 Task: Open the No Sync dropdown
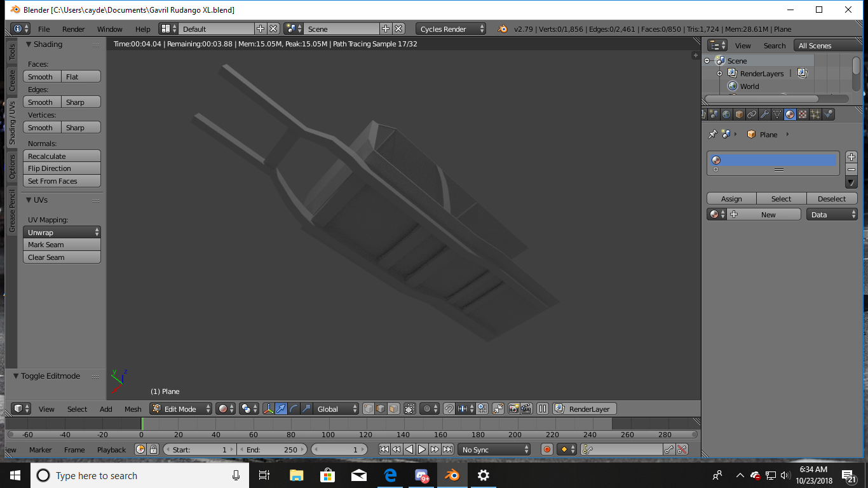[x=495, y=449]
